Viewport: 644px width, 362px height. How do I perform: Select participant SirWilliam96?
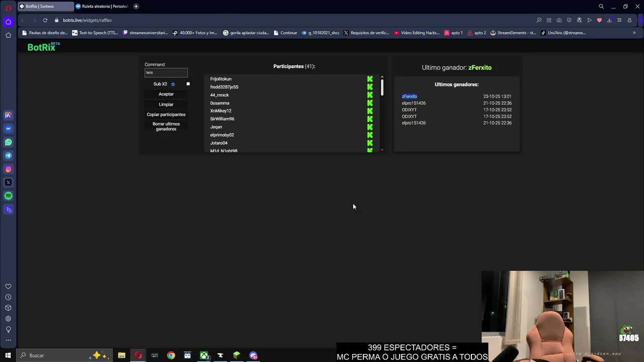222,119
